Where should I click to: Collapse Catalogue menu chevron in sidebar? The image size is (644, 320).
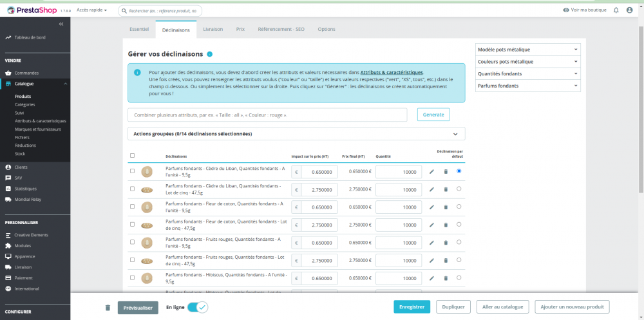[65, 84]
